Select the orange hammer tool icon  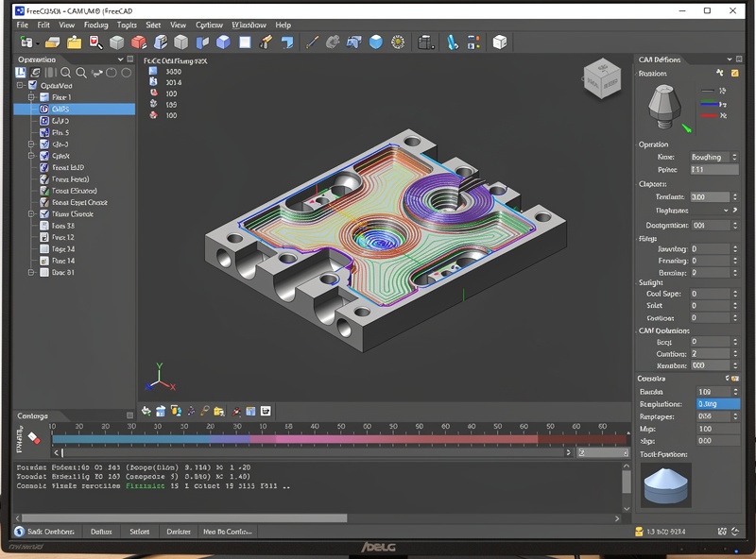pos(266,42)
